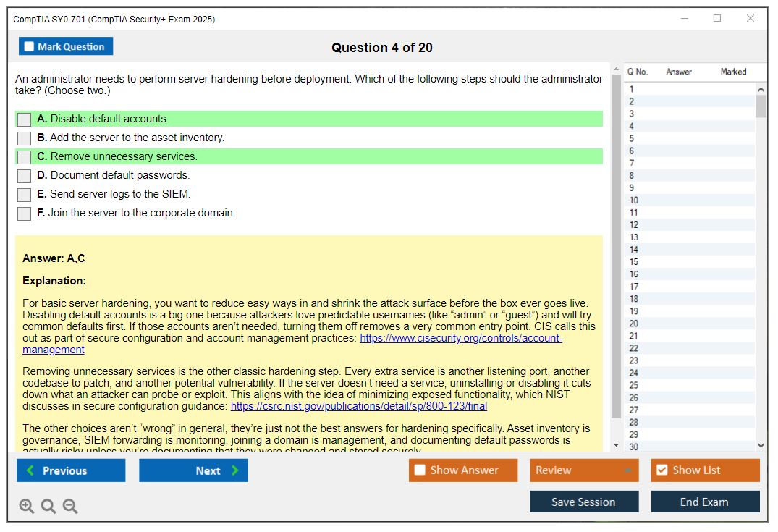This screenshot has height=532, width=778.
Task: Open the NIST SP 800-123 link
Action: tap(359, 405)
